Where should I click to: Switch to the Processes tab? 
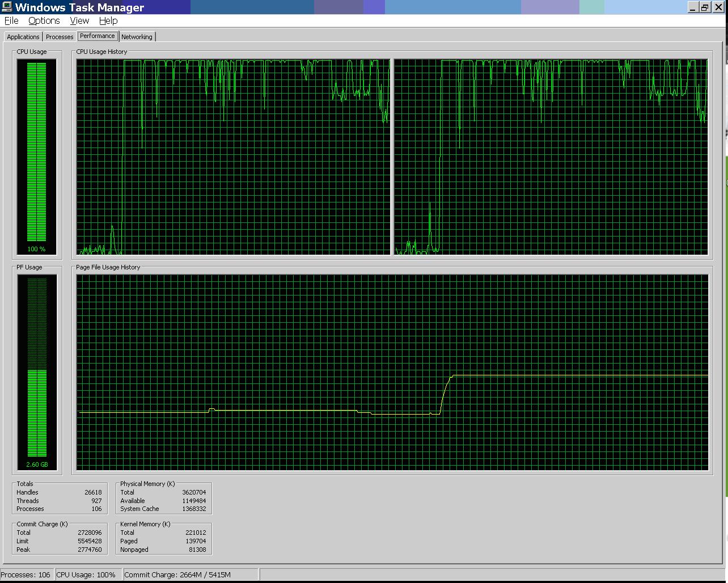(x=60, y=37)
